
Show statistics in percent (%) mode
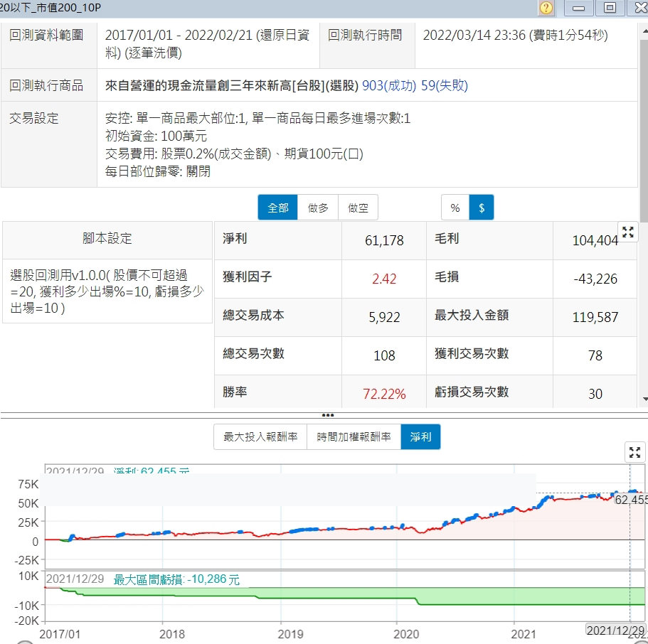(455, 208)
